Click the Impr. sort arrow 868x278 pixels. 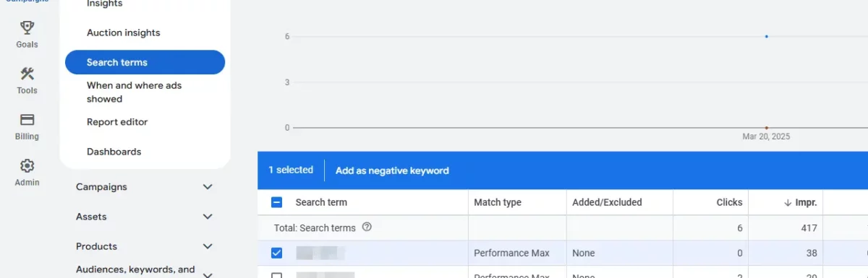787,203
